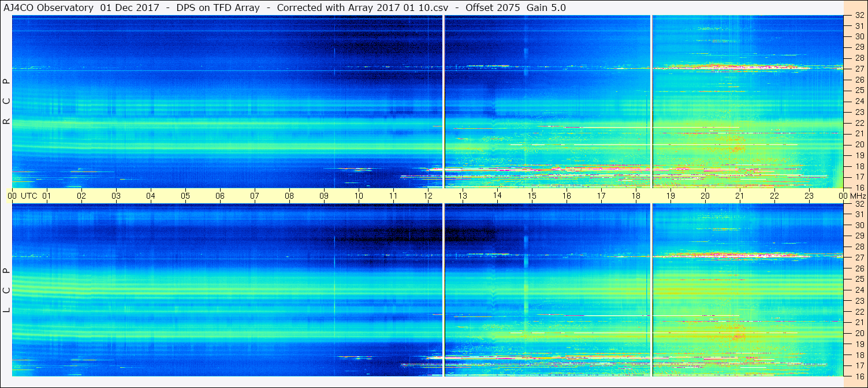
Task: Select the 02 hour mark on time axis
Action: [81, 196]
